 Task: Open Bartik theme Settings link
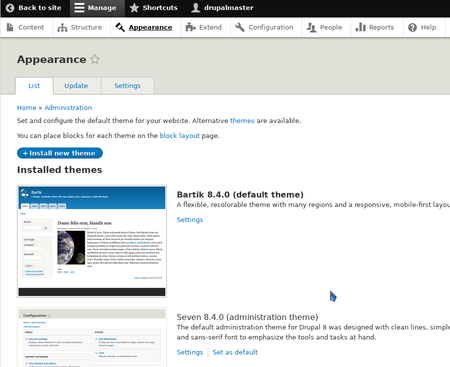coord(190,220)
